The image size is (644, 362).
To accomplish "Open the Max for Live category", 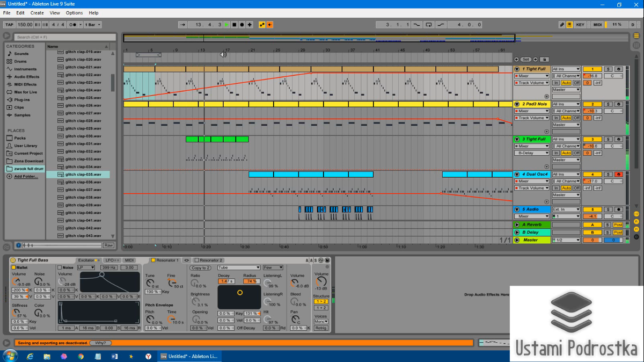I will click(x=25, y=92).
